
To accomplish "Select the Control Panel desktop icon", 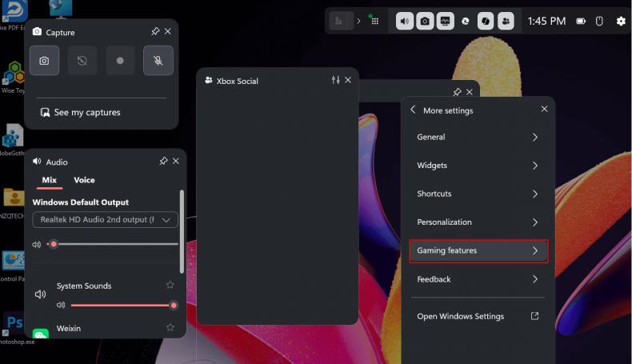I will tap(13, 266).
